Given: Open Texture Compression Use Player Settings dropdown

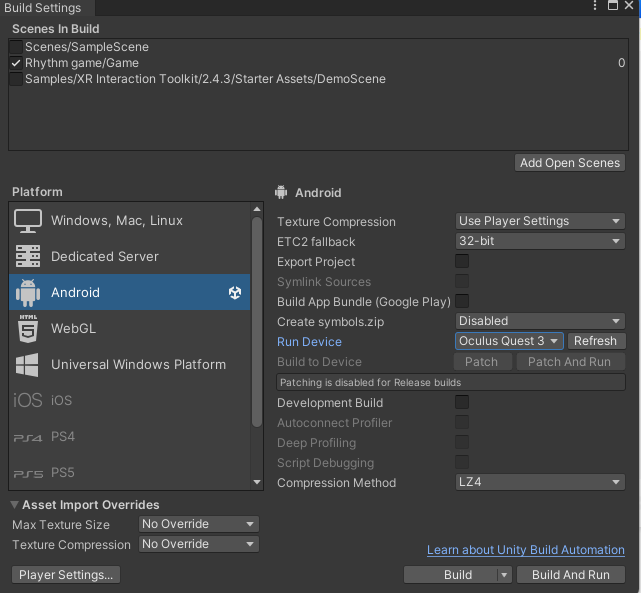Looking at the screenshot, I should click(x=540, y=221).
